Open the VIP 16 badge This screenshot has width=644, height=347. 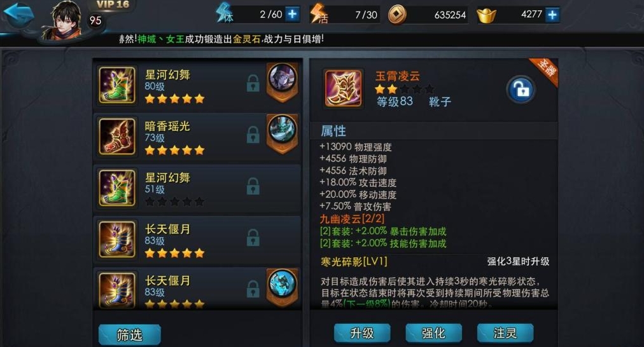coord(113,4)
